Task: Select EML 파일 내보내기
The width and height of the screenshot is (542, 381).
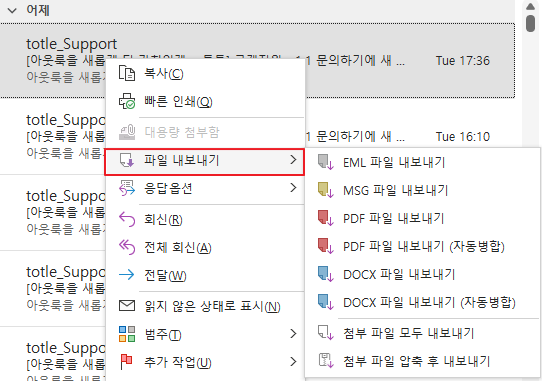Action: tap(422, 162)
